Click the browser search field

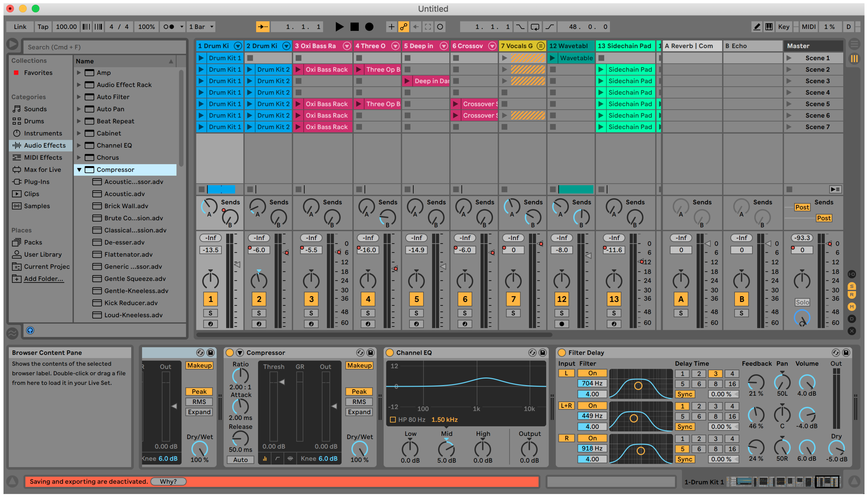[104, 47]
